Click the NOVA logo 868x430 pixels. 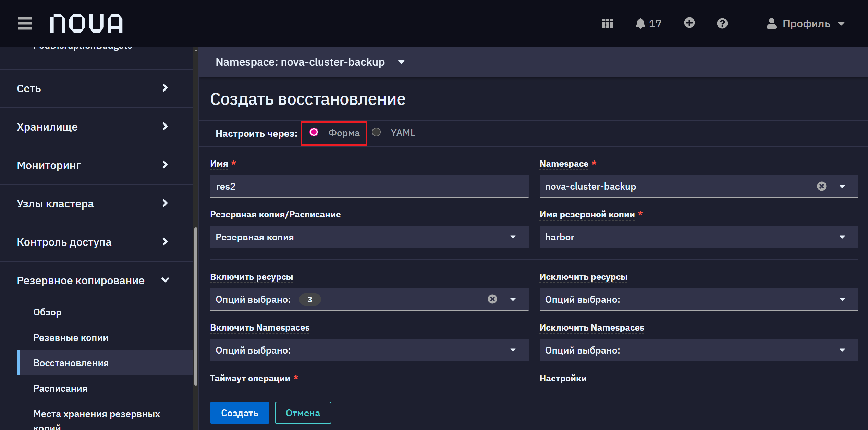click(86, 23)
